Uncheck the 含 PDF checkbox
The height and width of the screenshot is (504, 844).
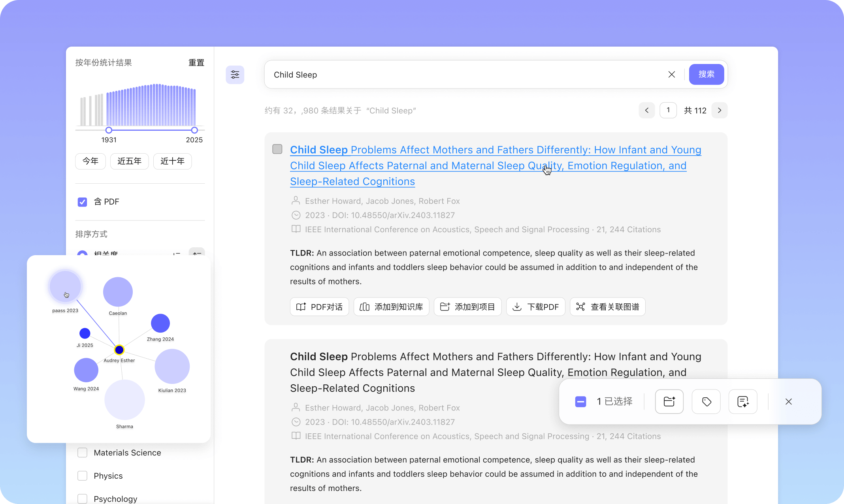coord(82,202)
